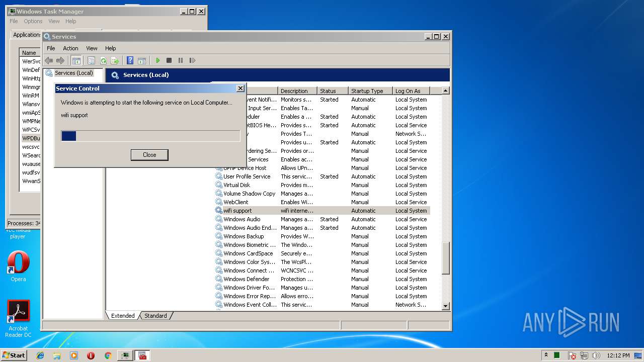Click the service start progress bar

pos(150,136)
